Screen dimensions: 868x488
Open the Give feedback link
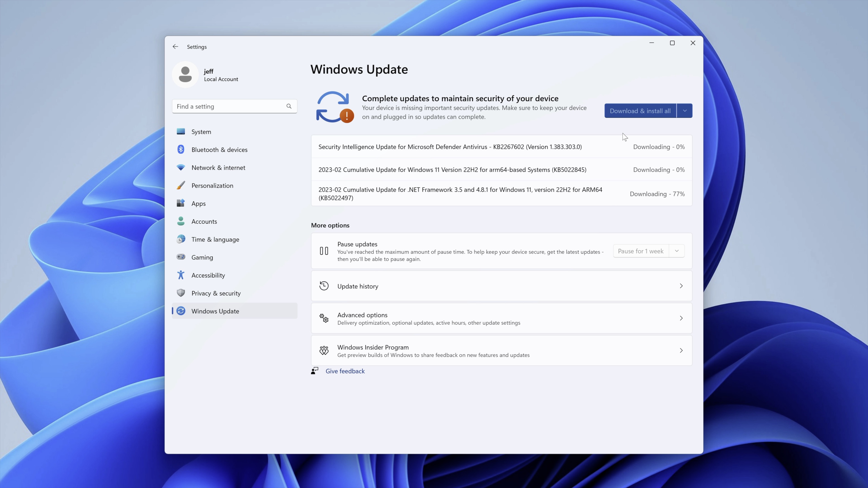coord(345,371)
